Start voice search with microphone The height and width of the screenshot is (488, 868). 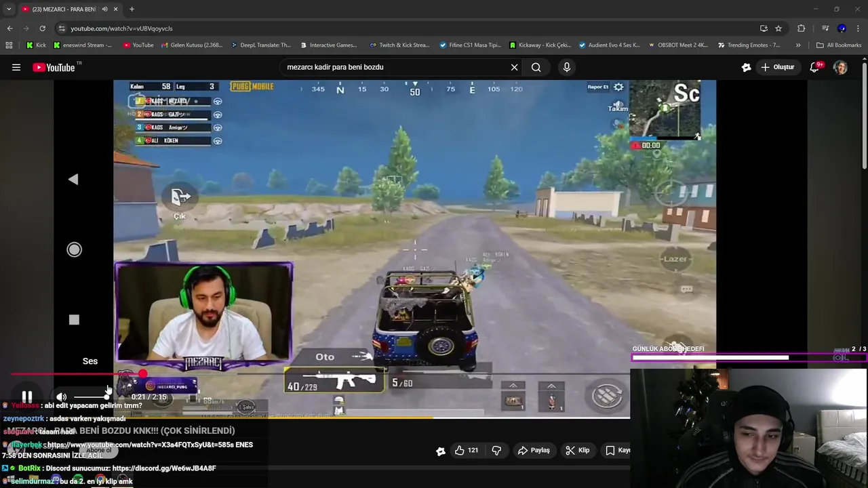coord(567,67)
